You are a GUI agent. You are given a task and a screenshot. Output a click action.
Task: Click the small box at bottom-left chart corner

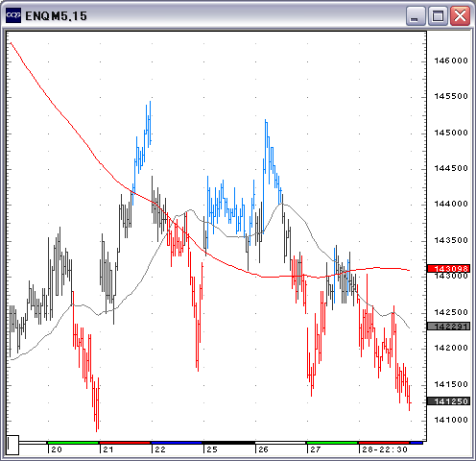12,445
